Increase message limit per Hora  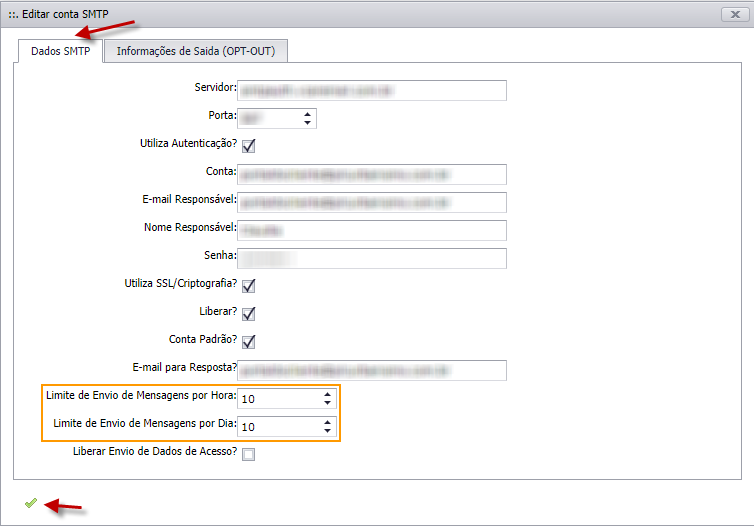[x=327, y=393]
